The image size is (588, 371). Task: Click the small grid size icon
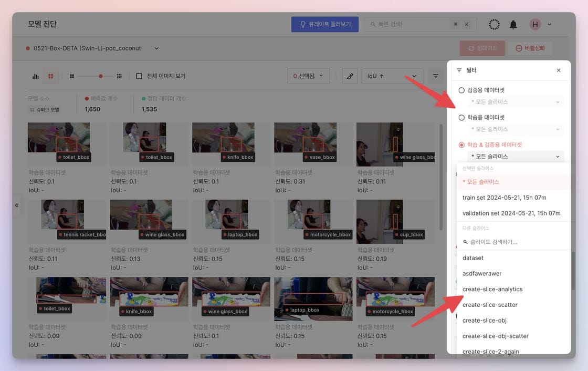72,76
